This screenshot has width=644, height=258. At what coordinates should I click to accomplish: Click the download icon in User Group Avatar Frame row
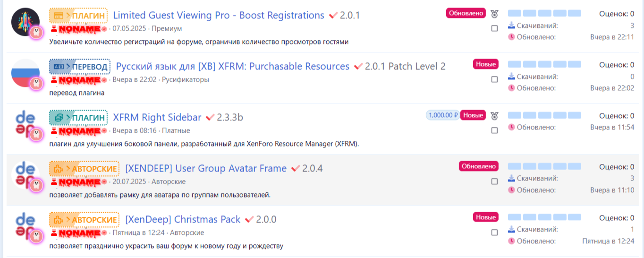[511, 179]
